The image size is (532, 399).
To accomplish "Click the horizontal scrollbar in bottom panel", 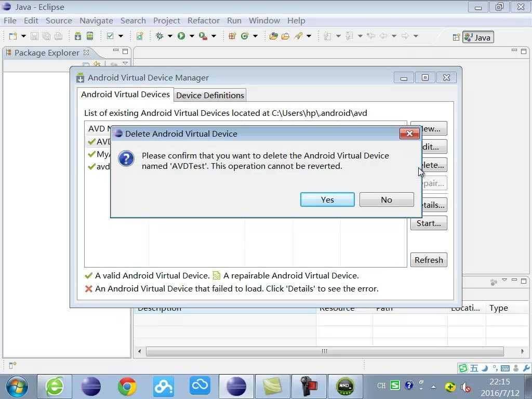I will [x=325, y=351].
